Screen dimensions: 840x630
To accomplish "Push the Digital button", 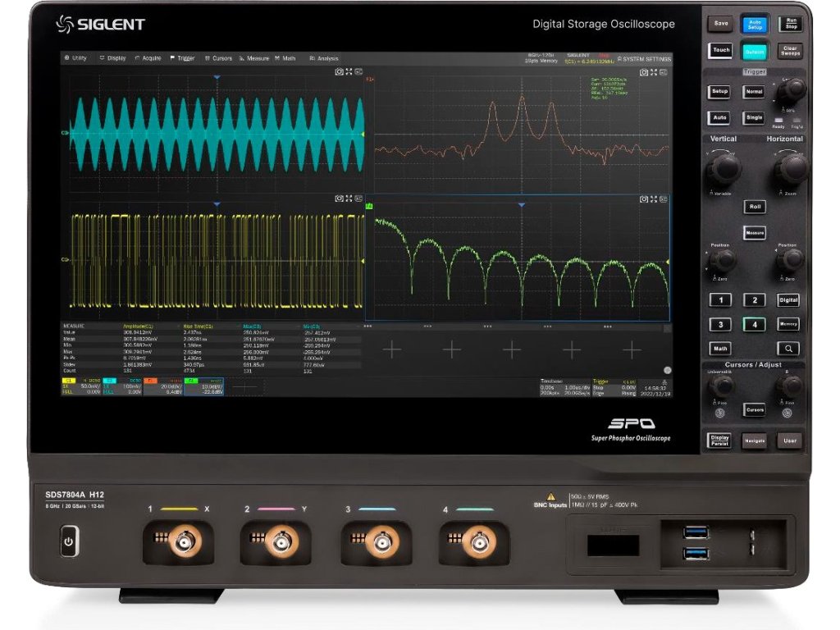I will (x=788, y=300).
